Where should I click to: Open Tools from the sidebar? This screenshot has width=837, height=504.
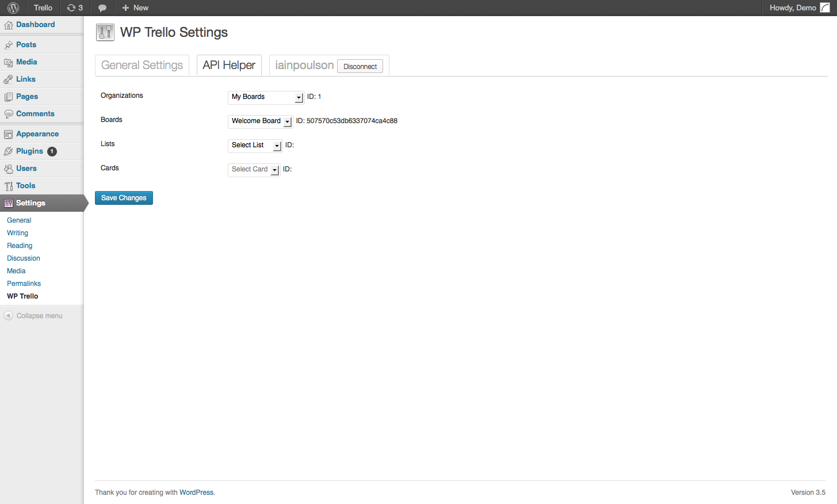[26, 186]
